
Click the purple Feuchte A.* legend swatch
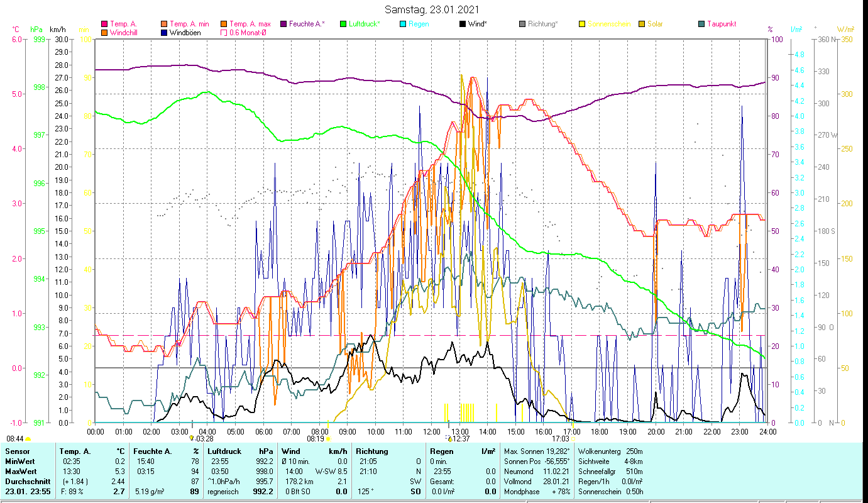coord(284,24)
